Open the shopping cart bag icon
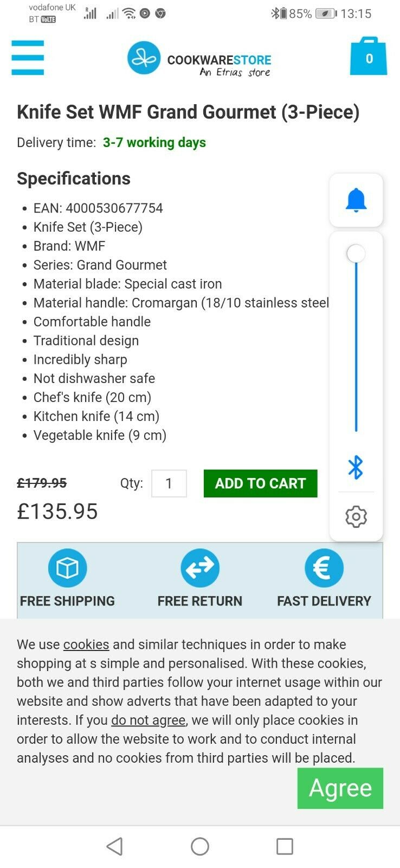The width and height of the screenshot is (400, 868). pos(369,57)
